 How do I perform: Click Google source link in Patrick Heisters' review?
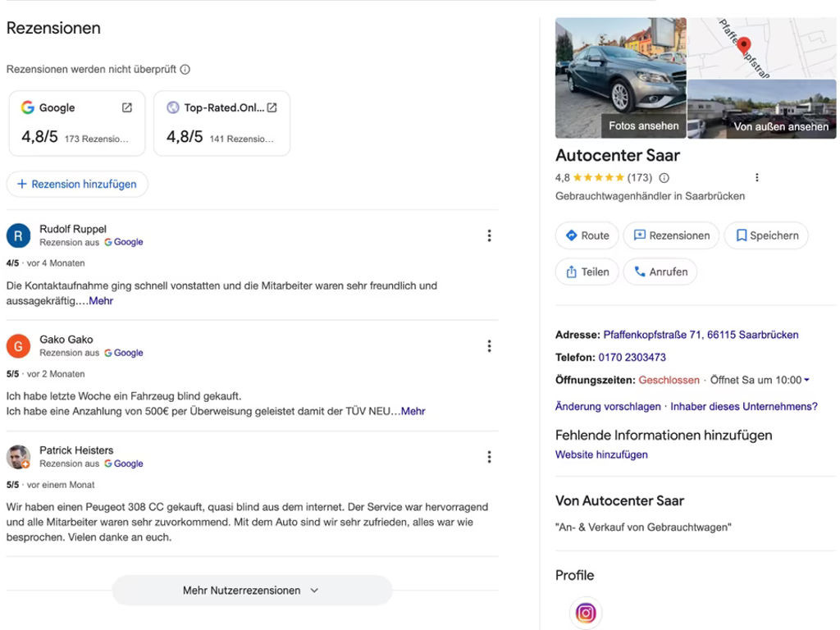pos(124,464)
